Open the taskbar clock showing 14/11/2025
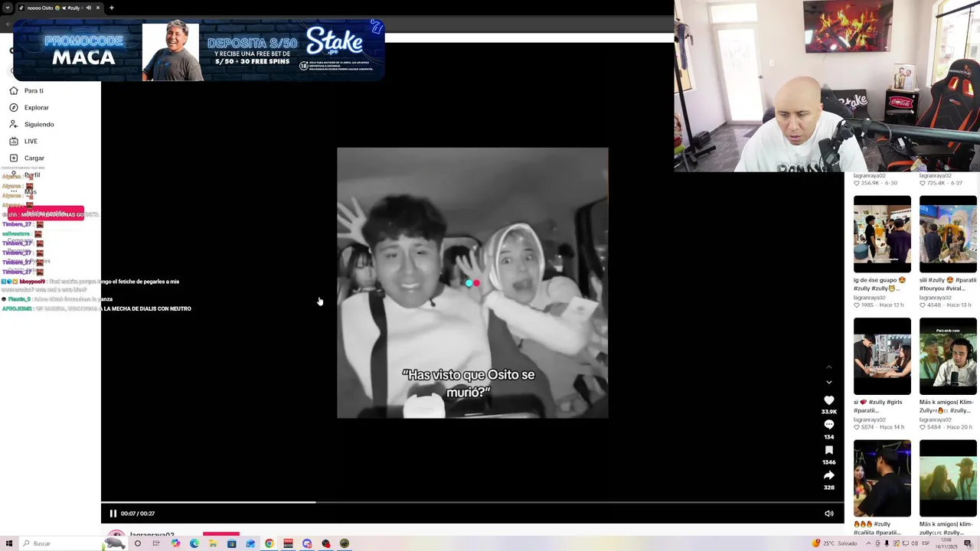This screenshot has height=551, width=980. pos(946,543)
